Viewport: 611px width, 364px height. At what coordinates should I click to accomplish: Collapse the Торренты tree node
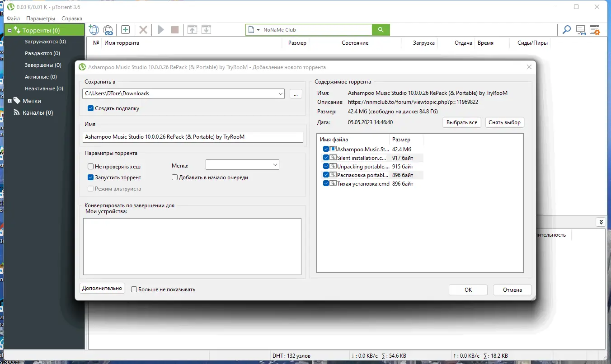point(9,30)
